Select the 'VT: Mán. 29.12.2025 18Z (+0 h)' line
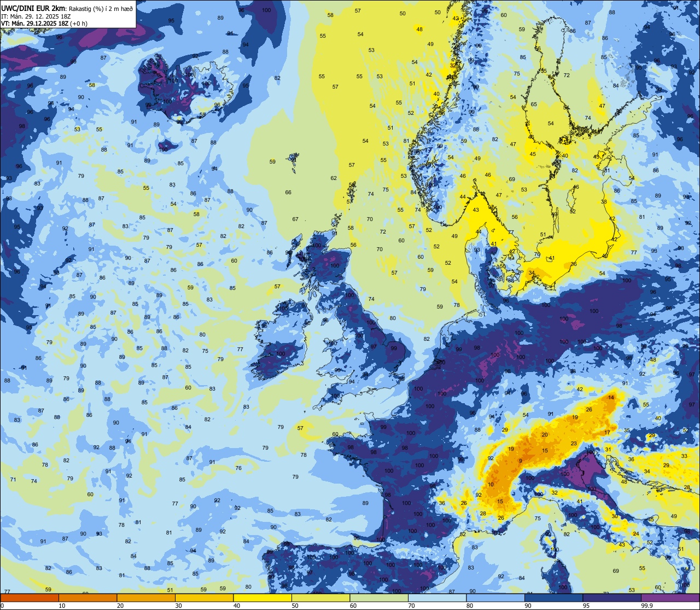The image size is (700, 610). click(44, 24)
